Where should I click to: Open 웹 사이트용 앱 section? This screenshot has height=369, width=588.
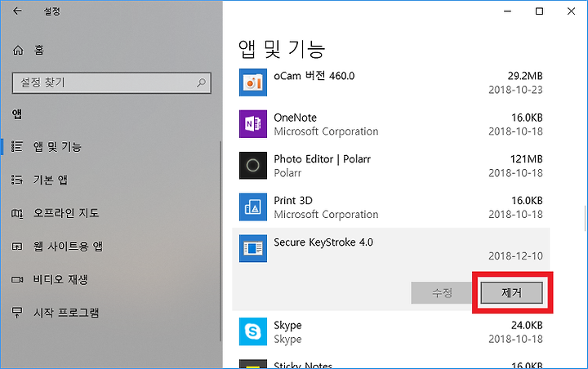pyautogui.click(x=68, y=246)
